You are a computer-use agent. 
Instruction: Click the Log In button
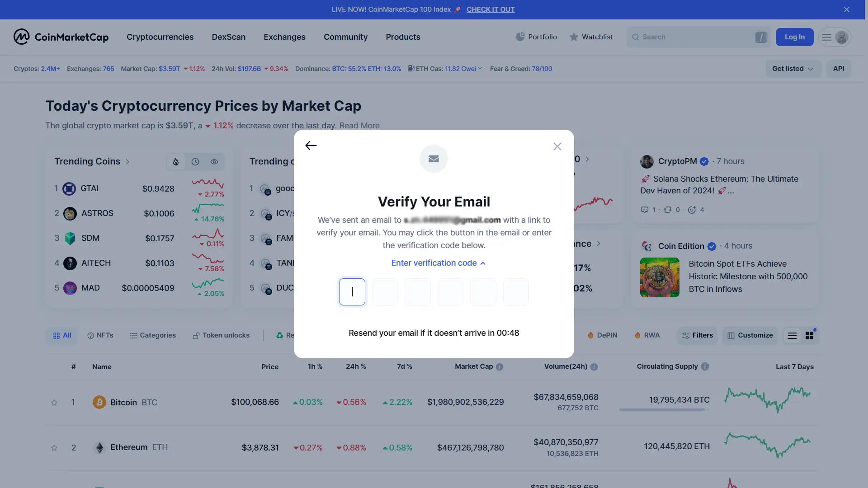pyautogui.click(x=795, y=38)
